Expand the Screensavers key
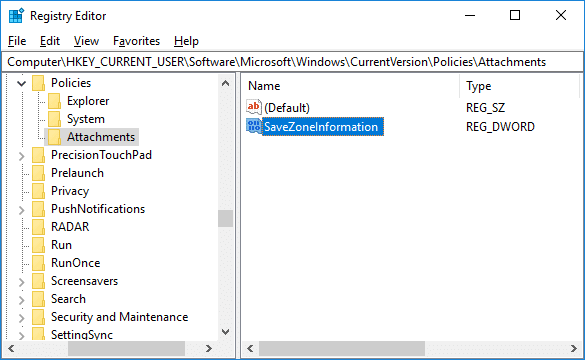Image resolution: width=585 pixels, height=360 pixels. click(x=22, y=282)
